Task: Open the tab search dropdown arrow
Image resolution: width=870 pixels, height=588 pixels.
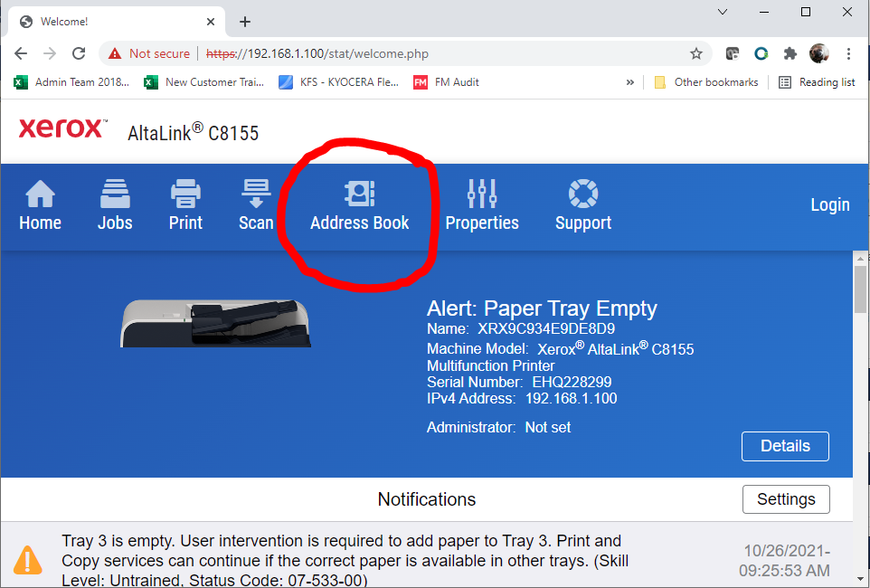Action: [x=723, y=12]
